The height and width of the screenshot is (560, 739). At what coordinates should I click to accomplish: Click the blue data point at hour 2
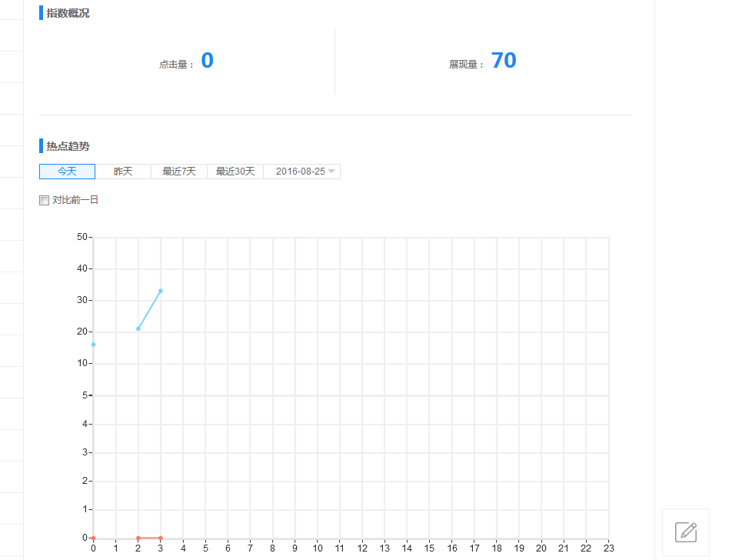pyautogui.click(x=138, y=328)
